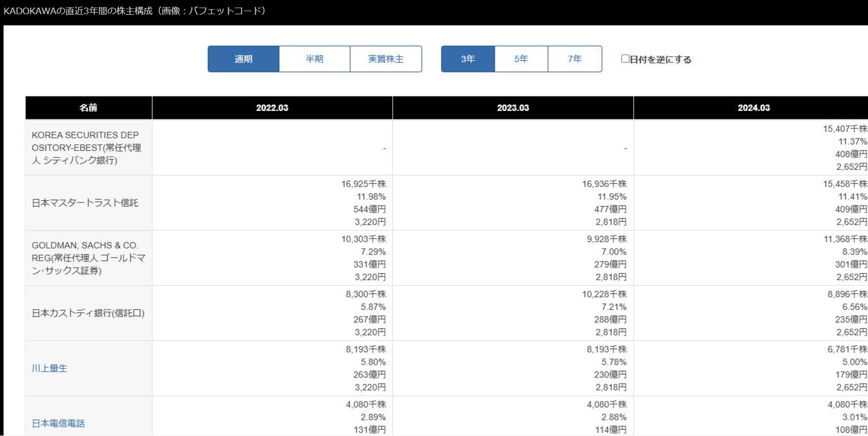868x436 pixels.
Task: Select the KOREA SECURITIES DEPOSITORY-EBEST row name
Action: [x=86, y=148]
